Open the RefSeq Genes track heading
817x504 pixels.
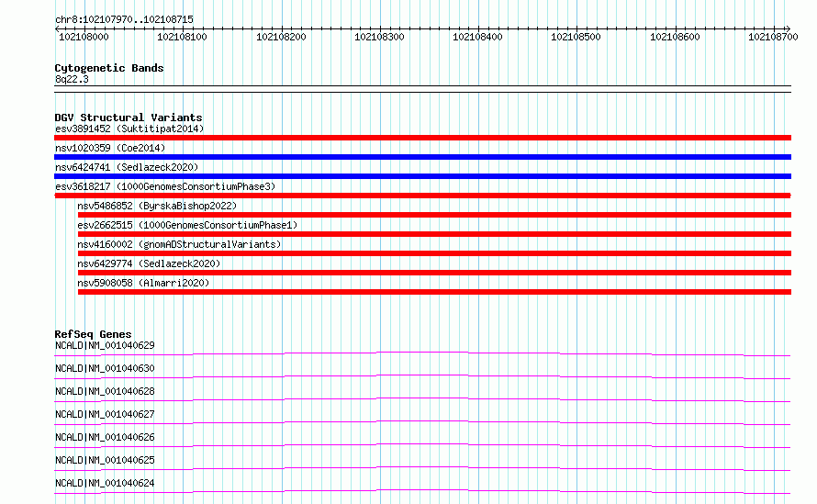coord(93,334)
